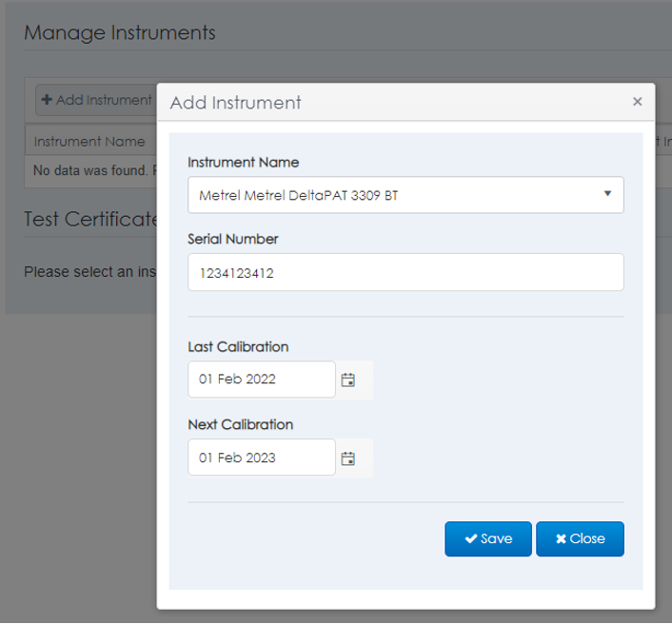Open the Last Calibration calendar picker
Screen dimensions: 672x624
click(x=348, y=380)
